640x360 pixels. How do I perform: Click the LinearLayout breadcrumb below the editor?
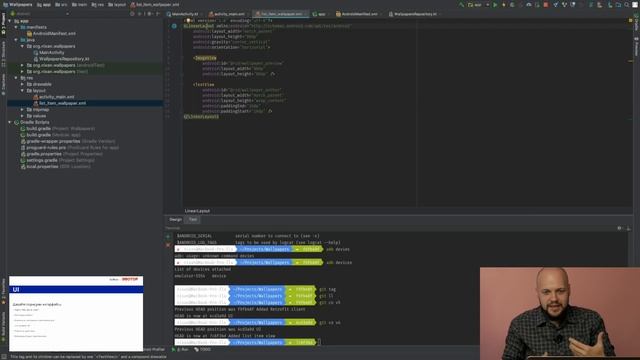tap(197, 211)
